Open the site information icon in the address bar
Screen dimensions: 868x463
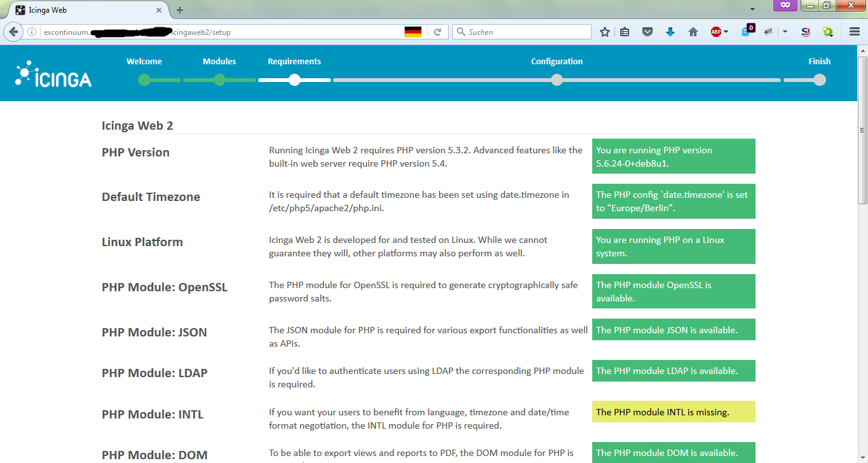point(32,32)
